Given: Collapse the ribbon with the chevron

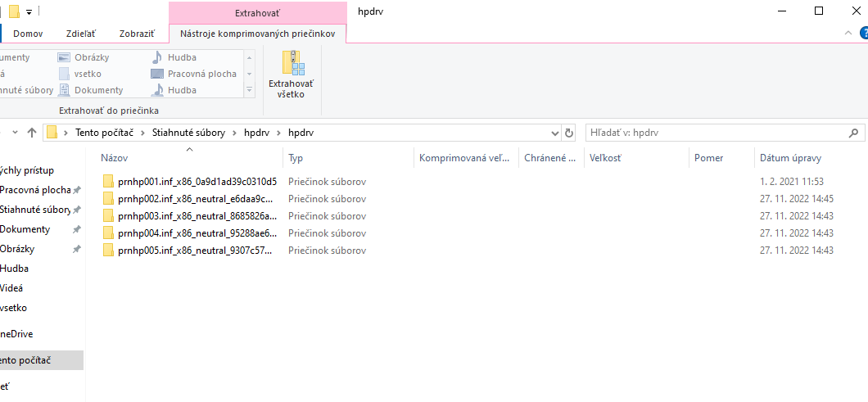Looking at the screenshot, I should pos(848,34).
